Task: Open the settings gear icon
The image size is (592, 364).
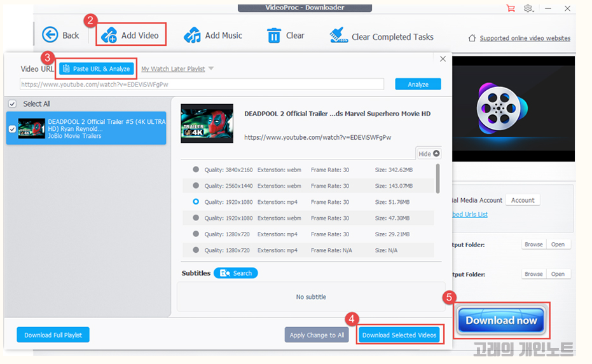Action: (528, 8)
